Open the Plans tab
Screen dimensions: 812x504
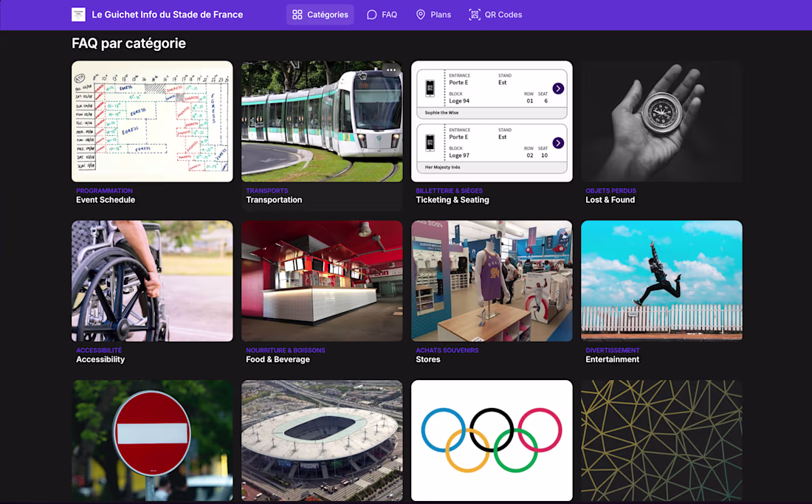(x=433, y=15)
